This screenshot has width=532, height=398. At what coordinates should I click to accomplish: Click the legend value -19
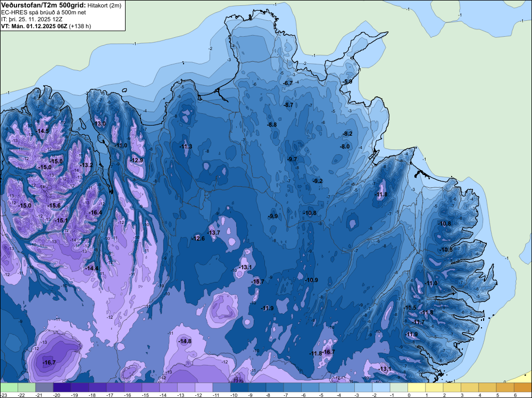tap(74, 395)
